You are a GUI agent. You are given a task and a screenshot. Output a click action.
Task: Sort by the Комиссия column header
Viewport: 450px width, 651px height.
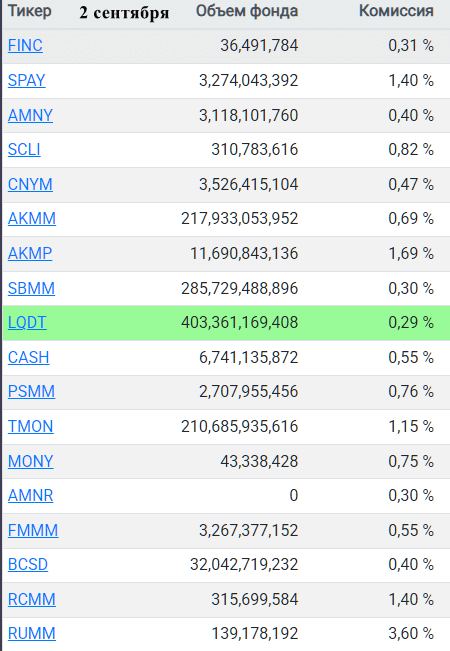pos(396,11)
